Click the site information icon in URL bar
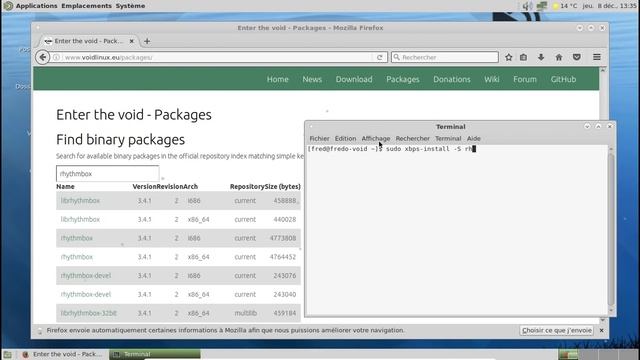Viewport: 640px width, 360px height. click(56, 58)
